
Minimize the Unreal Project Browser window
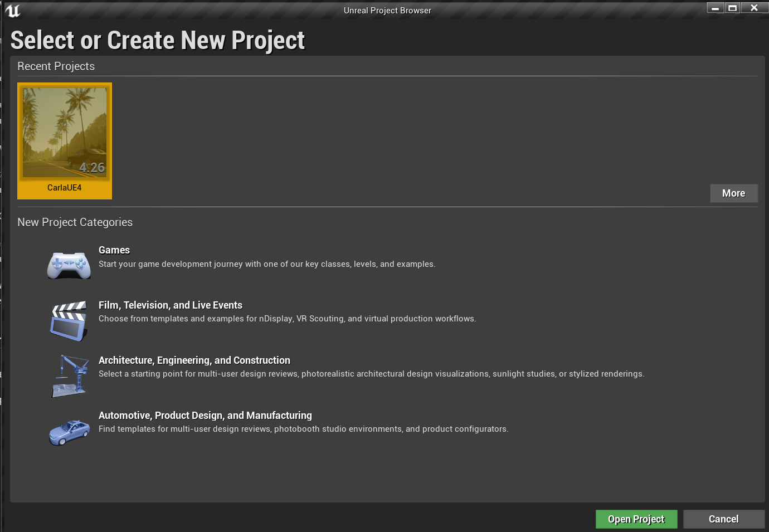tap(716, 8)
